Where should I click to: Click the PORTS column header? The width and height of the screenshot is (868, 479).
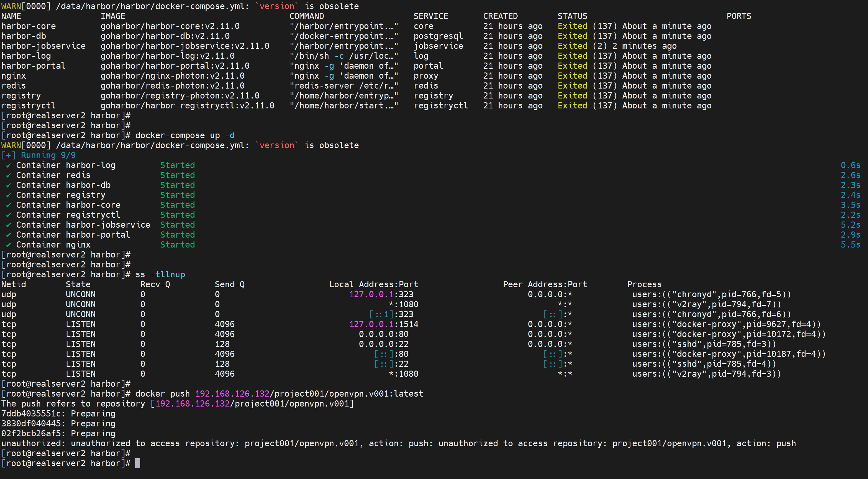click(738, 16)
